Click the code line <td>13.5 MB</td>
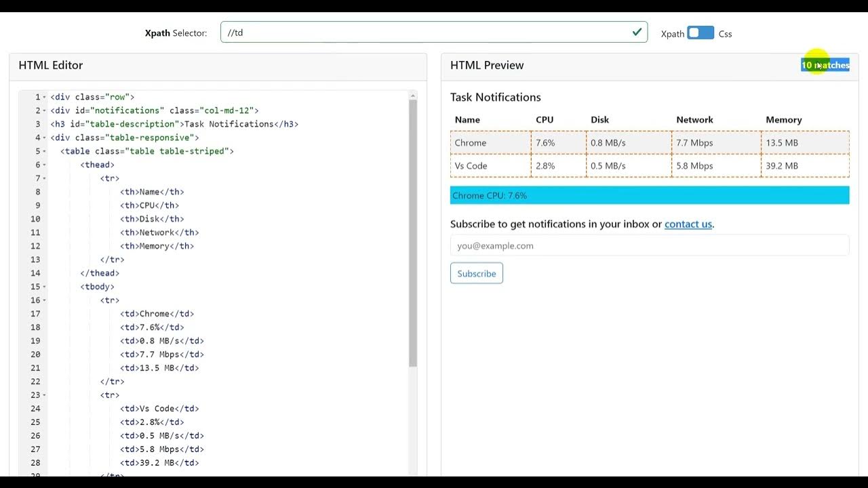Viewport: 868px width, 488px height. point(159,368)
